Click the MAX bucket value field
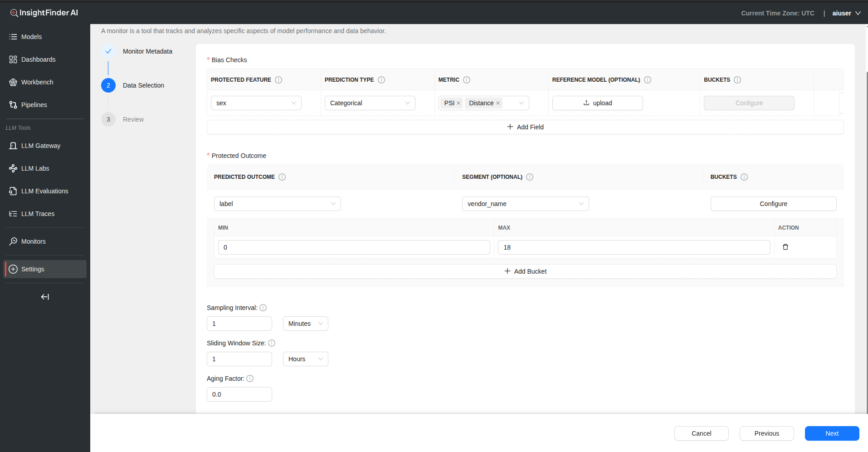 (634, 247)
